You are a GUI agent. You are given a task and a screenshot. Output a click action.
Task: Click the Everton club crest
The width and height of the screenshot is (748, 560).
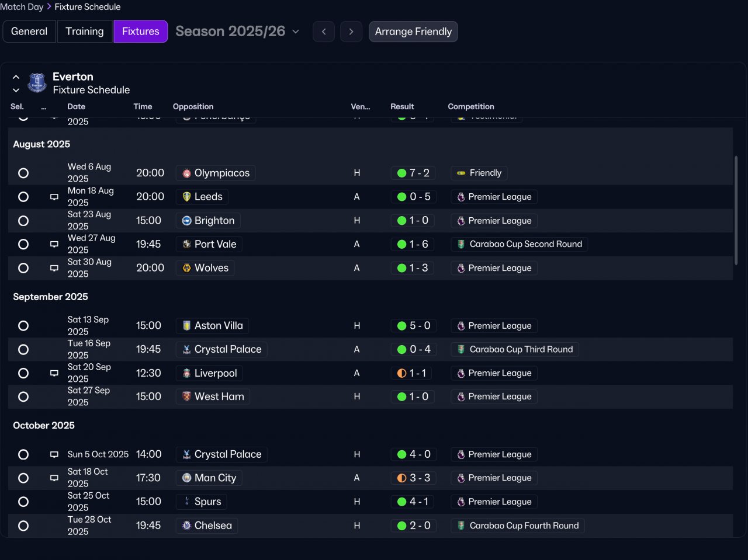coord(37,83)
